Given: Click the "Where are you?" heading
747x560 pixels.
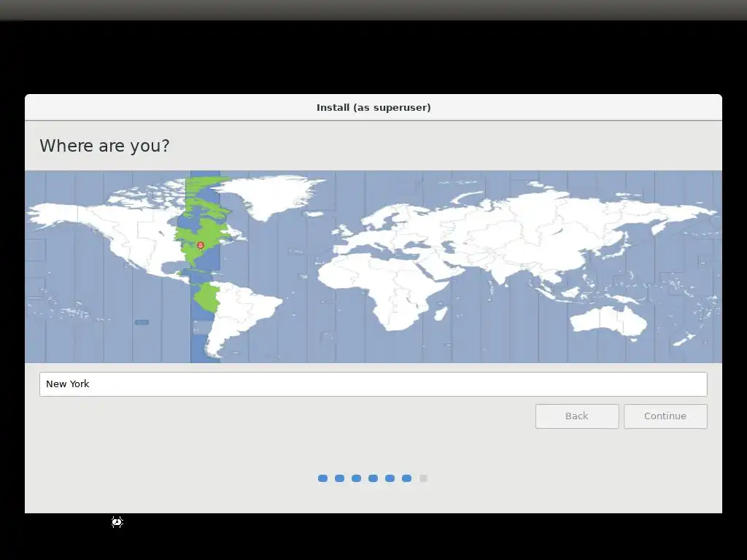Looking at the screenshot, I should (104, 145).
